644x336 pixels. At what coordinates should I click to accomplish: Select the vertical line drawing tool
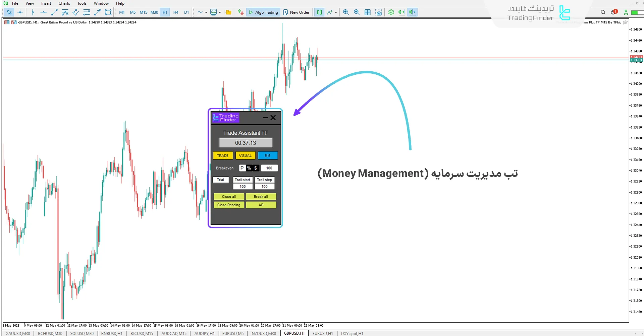[33, 12]
